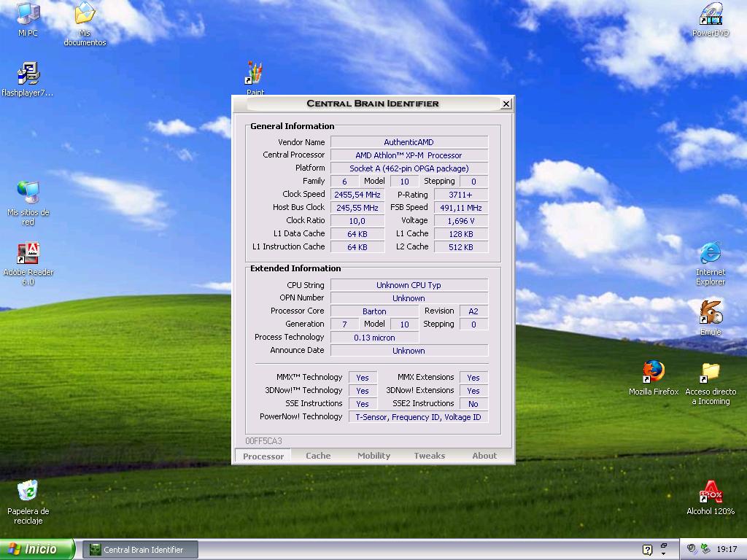Select the PowerDVD desktop shortcut
747x560 pixels.
point(711,15)
